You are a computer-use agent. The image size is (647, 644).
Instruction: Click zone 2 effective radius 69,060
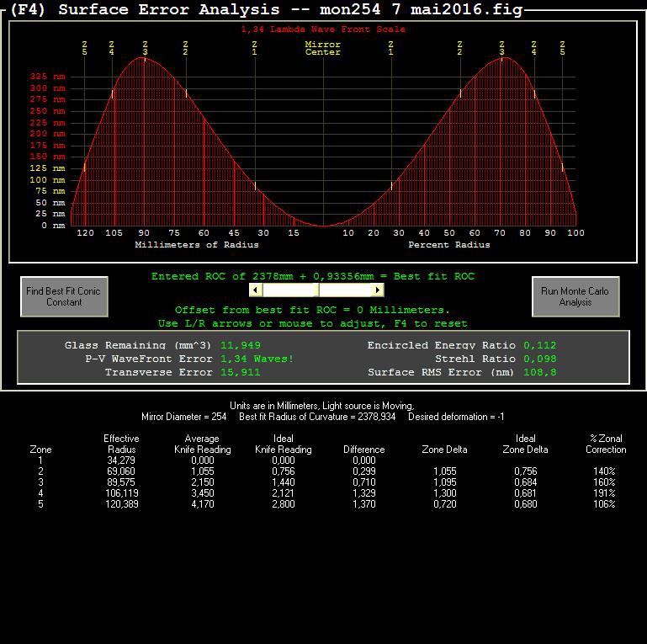tap(121, 471)
